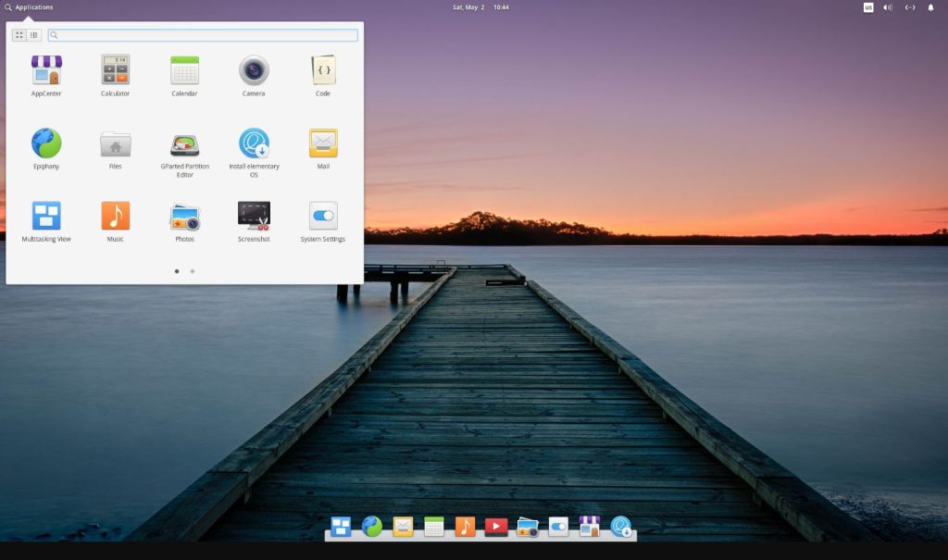Open the Screenshot tool
Screen dimensions: 948x560
[x=254, y=217]
